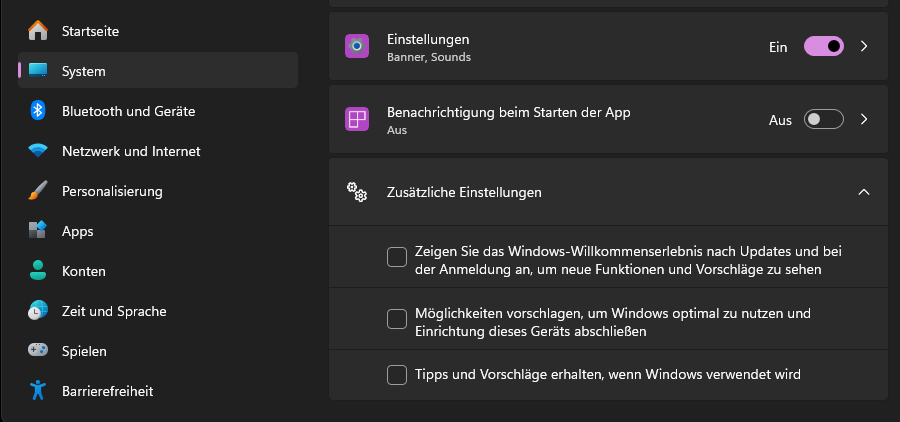900x422 pixels.
Task: Select the System menu item
Action: coord(158,71)
